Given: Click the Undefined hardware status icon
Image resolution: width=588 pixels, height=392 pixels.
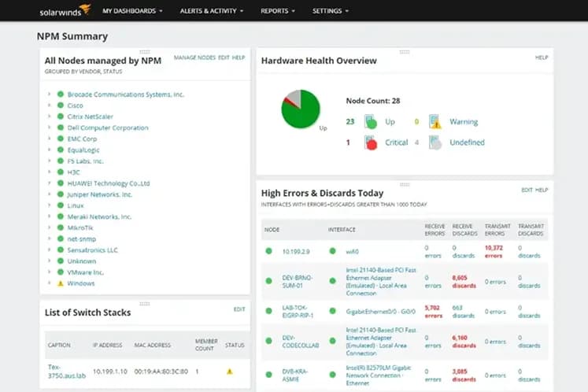Looking at the screenshot, I should pos(435,142).
